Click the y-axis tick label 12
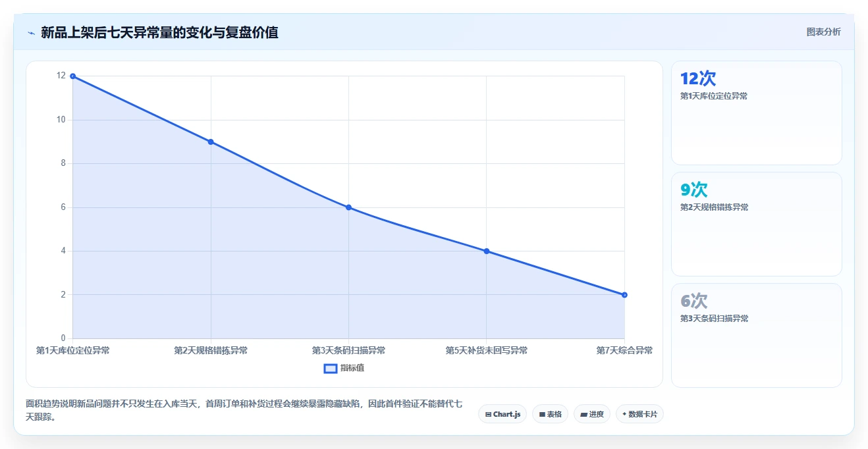The width and height of the screenshot is (868, 449). [x=61, y=76]
